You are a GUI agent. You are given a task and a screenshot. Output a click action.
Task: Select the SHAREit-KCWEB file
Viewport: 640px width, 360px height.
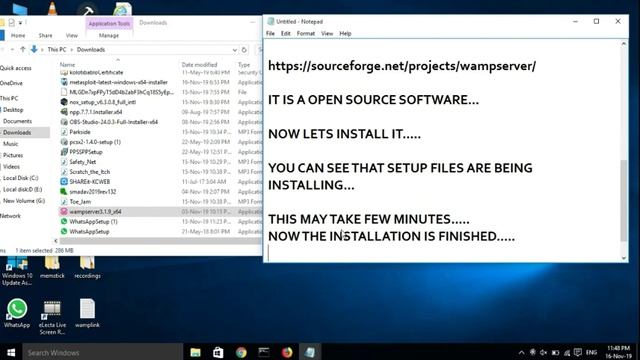tap(89, 182)
